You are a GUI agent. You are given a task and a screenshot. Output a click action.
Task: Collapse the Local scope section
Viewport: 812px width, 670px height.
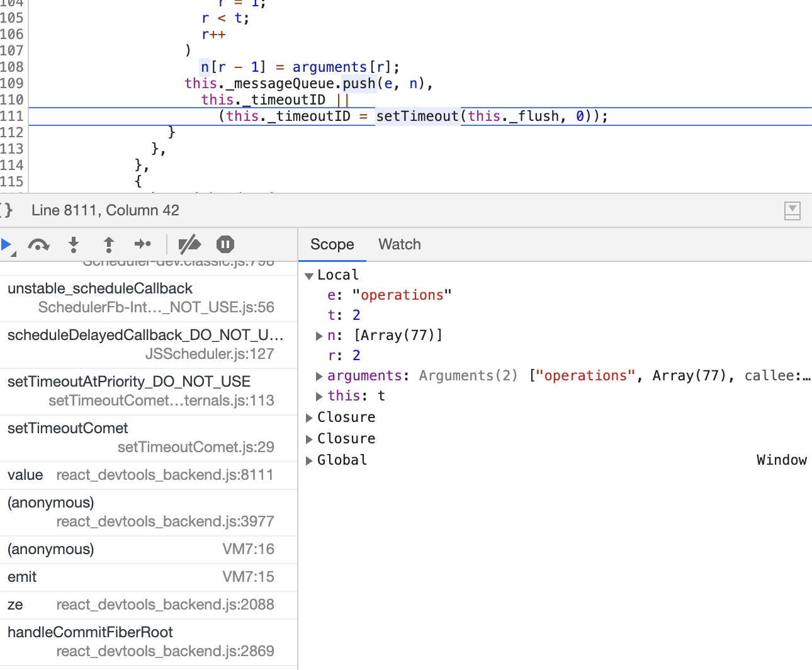tap(308, 275)
